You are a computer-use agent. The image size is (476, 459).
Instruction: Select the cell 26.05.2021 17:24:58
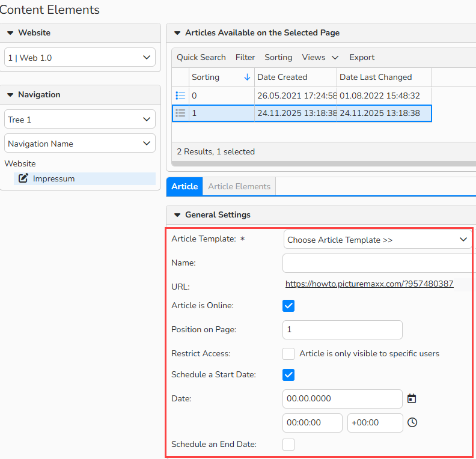pos(296,96)
